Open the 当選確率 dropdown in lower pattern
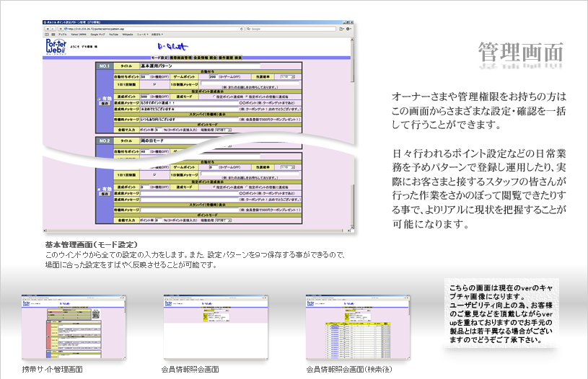The height and width of the screenshot is (379, 588). pyautogui.click(x=286, y=166)
